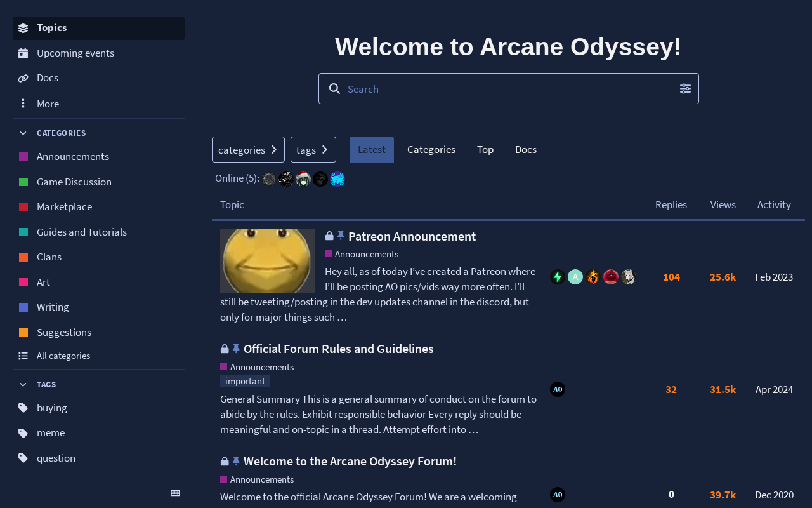This screenshot has width=812, height=508.
Task: Open advanced search filters icon
Action: 685,89
